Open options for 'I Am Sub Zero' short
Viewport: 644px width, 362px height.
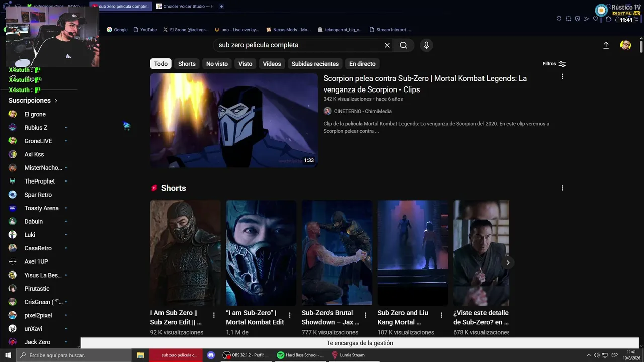pos(214,315)
